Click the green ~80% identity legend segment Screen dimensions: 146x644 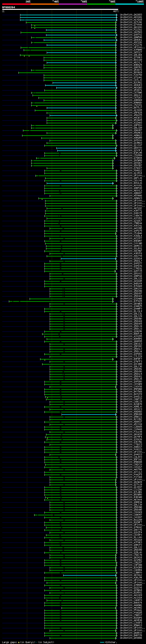click(x=101, y=4)
